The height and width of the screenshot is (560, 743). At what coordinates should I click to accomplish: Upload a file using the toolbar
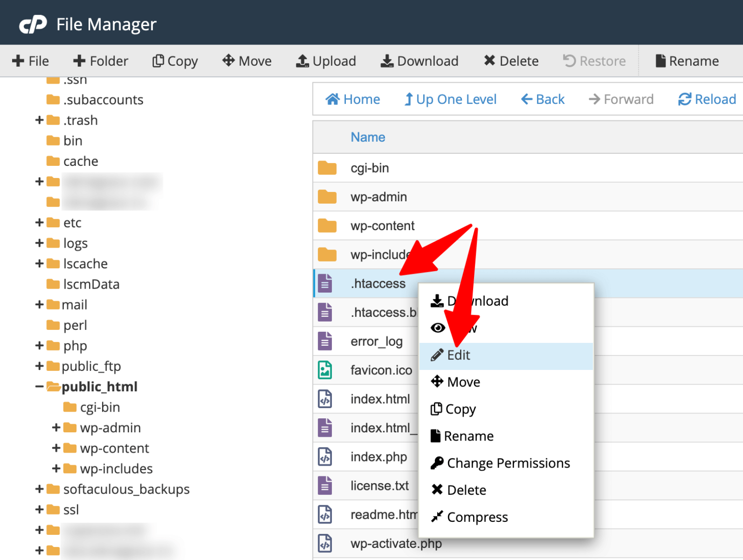326,61
